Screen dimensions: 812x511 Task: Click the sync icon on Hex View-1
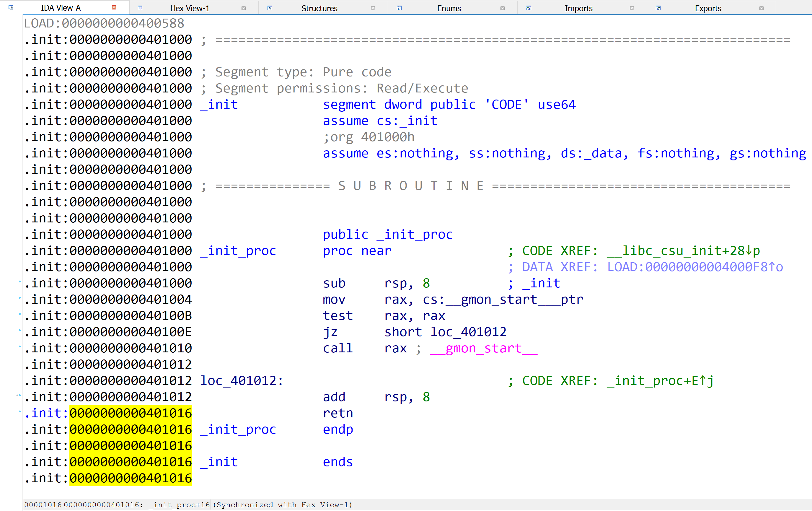pos(140,7)
